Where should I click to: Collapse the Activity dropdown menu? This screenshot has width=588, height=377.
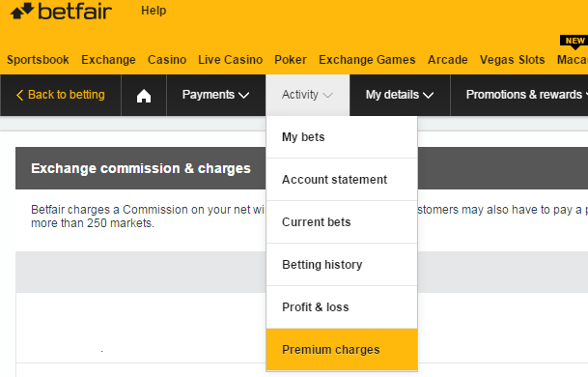(x=307, y=95)
